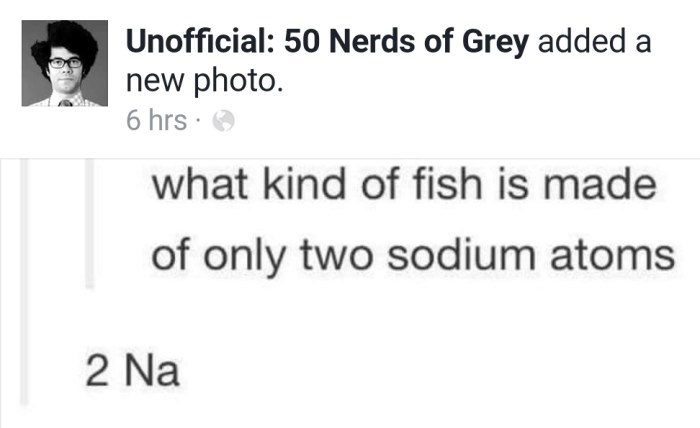700x428 pixels.
Task: Click the word "made" in the photo
Action: click(x=603, y=187)
